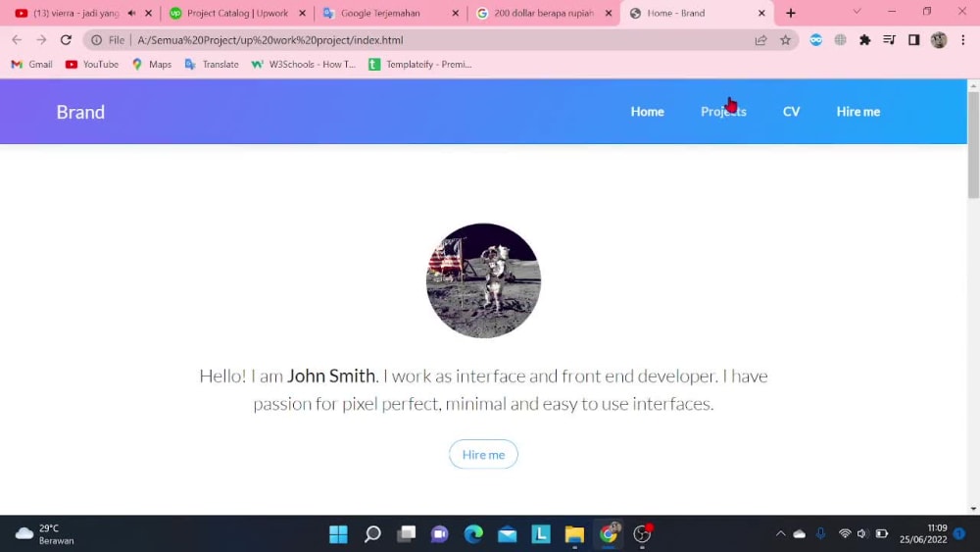
Task: Open a new browser tab
Action: click(791, 13)
